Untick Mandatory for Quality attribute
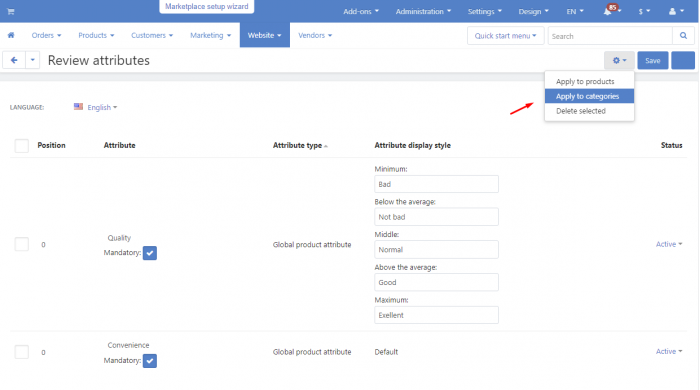Image resolution: width=700 pixels, height=390 pixels. pos(150,253)
